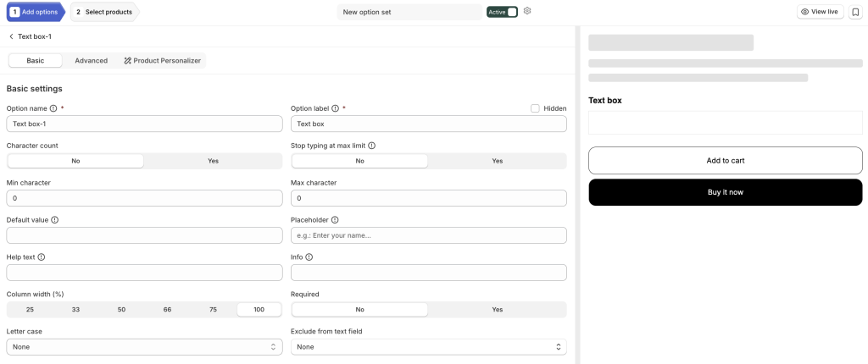Open the Product Personalizer tab

pos(162,61)
